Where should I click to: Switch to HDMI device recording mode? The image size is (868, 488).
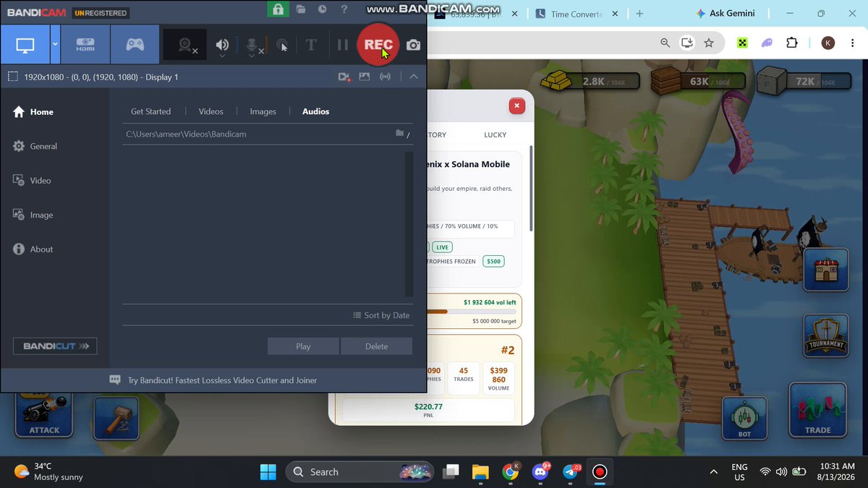tap(85, 45)
